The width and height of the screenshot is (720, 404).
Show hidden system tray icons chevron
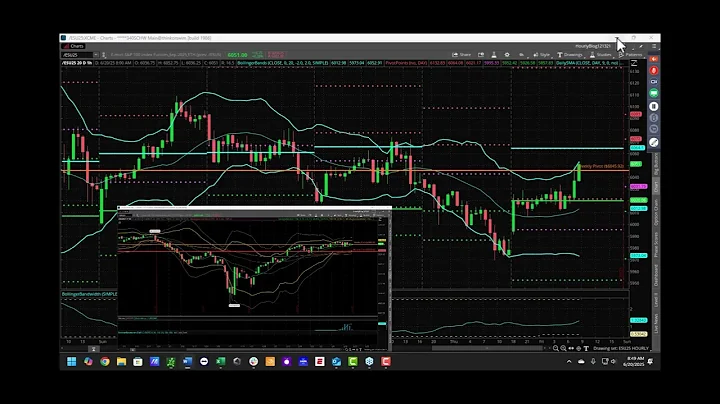pos(569,362)
